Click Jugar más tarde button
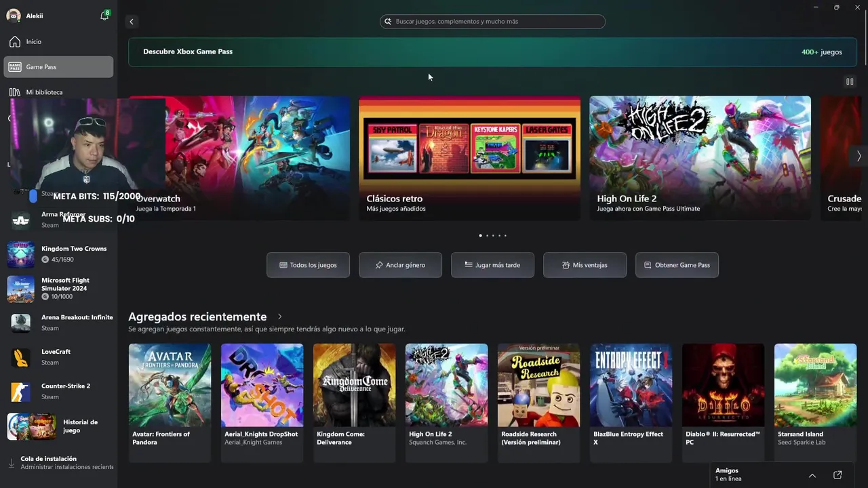 [x=492, y=265]
